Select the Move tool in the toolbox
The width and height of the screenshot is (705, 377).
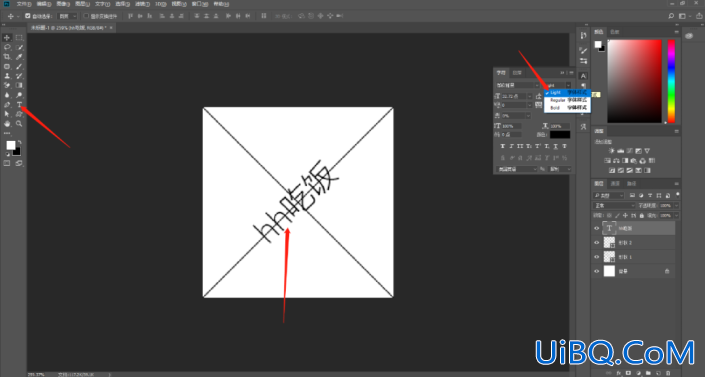point(7,38)
